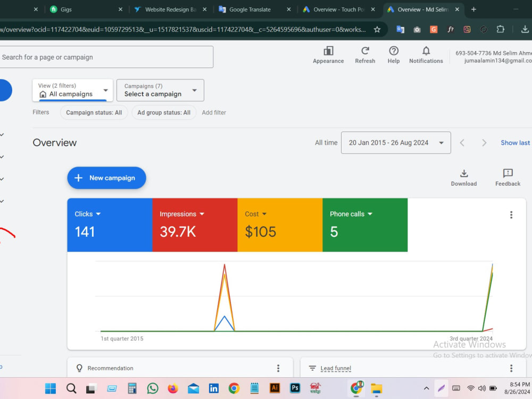Open the Feedback icon
Screen dimensions: 532x399
pyautogui.click(x=508, y=178)
